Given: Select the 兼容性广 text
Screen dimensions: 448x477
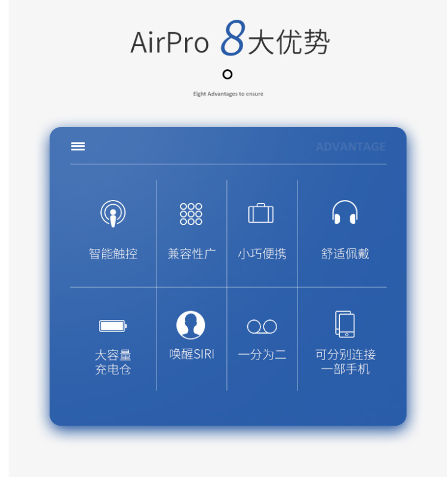Looking at the screenshot, I should [x=191, y=253].
